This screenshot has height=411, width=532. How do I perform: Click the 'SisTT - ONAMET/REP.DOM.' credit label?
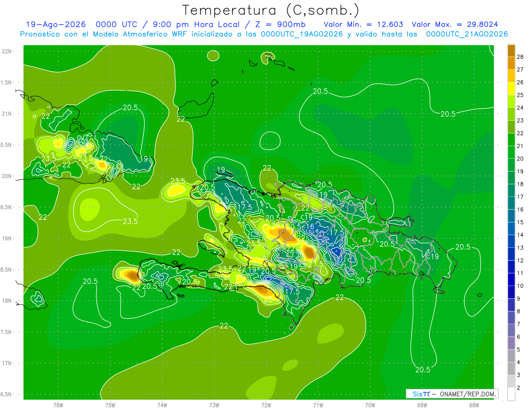[x=452, y=394]
